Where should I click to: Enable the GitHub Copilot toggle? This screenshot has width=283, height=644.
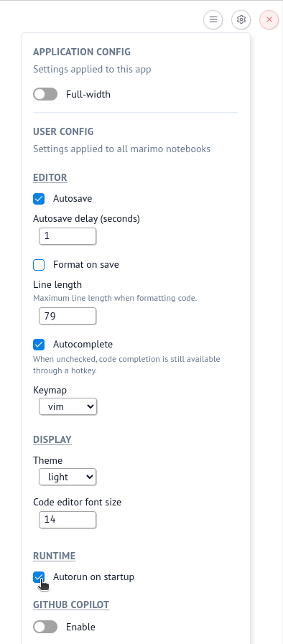tap(45, 627)
